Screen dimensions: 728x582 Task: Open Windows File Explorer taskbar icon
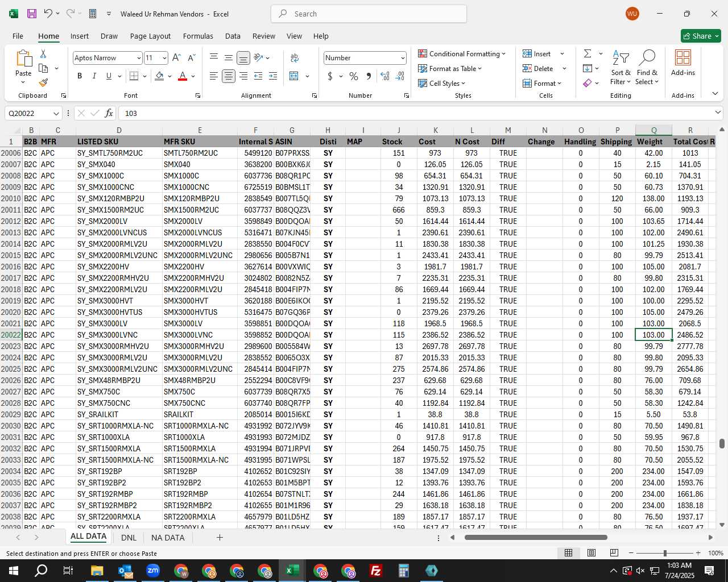[97, 571]
